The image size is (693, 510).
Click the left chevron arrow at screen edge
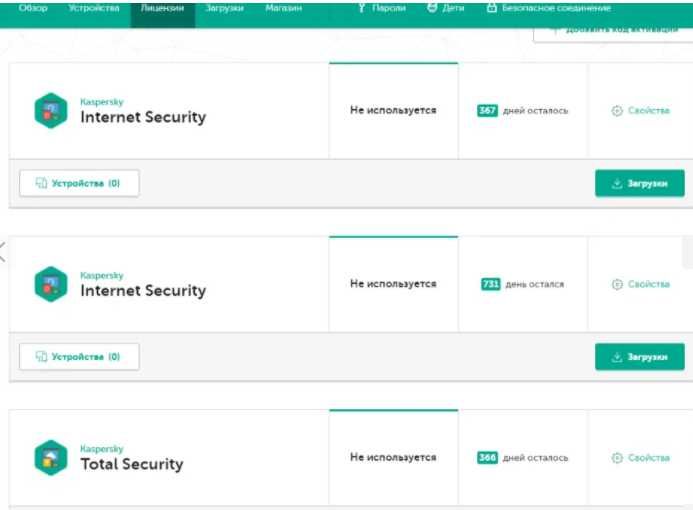point(2,252)
